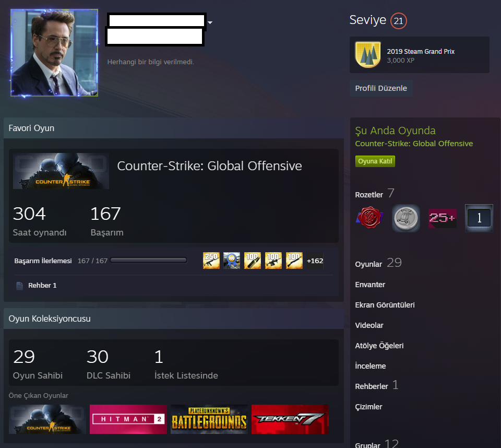Open the Rehber 1 link

click(x=42, y=286)
